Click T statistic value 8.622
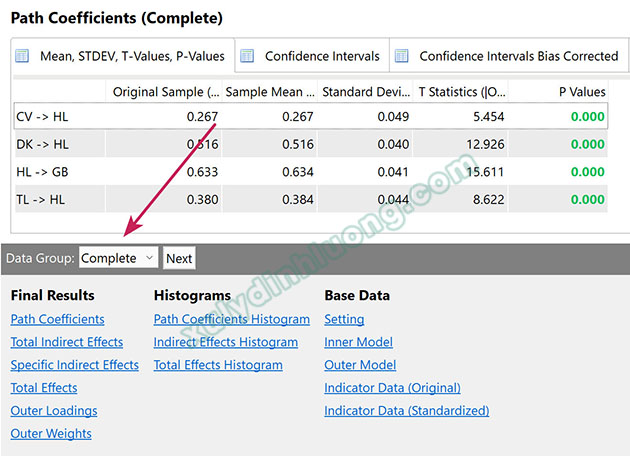630x456 pixels. tap(488, 200)
